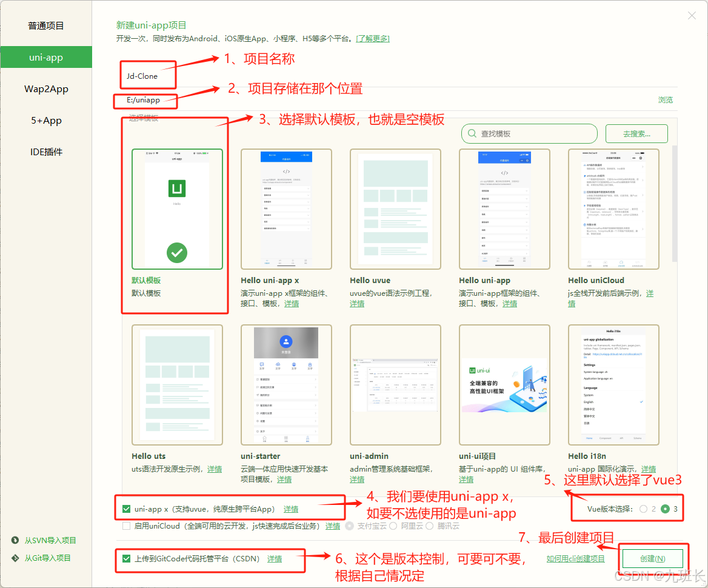Close the new project dialog

pos(691,16)
